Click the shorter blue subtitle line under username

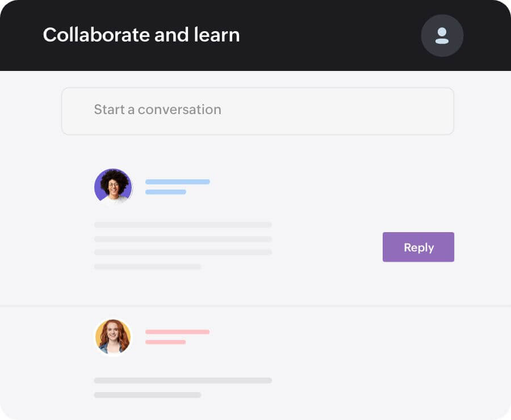point(165,192)
